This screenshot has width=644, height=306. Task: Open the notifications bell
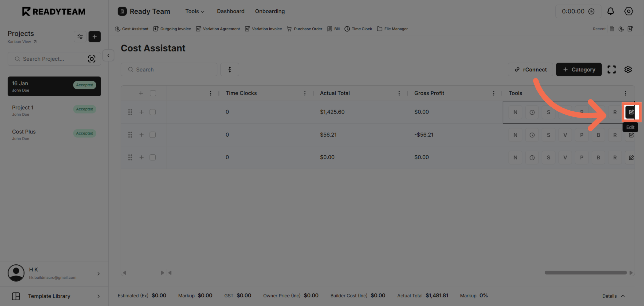[610, 11]
